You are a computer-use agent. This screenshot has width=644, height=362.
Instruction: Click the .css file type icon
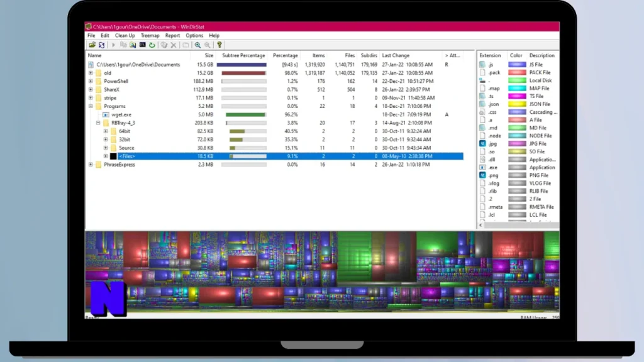click(482, 112)
